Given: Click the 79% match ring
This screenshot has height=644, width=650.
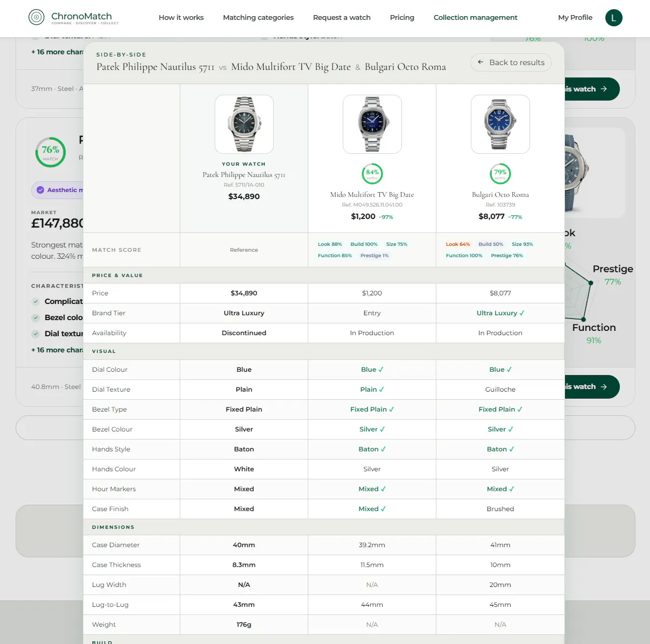Looking at the screenshot, I should 500,174.
